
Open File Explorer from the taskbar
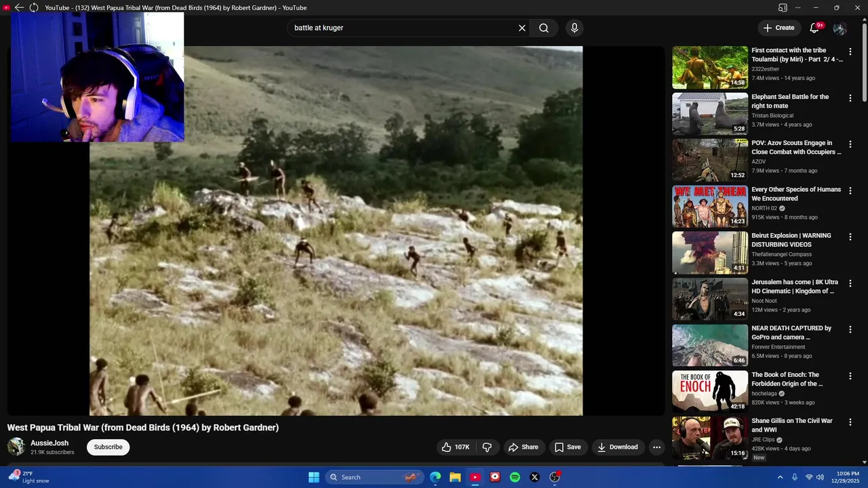pos(455,477)
